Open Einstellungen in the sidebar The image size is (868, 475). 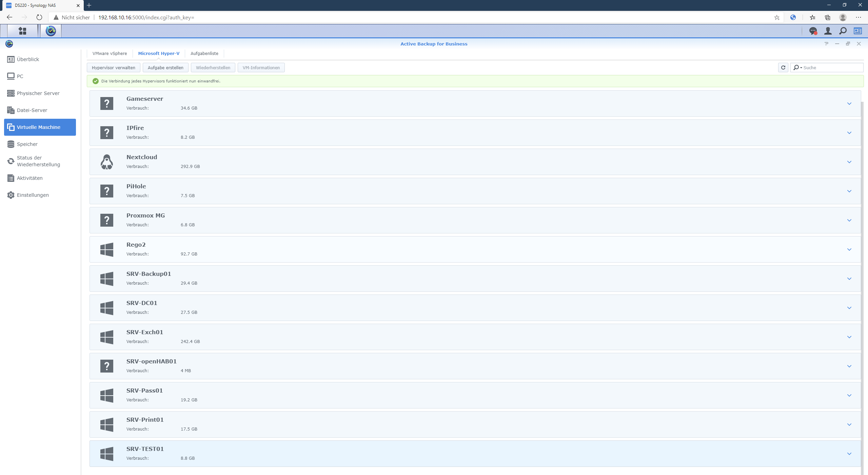click(33, 195)
